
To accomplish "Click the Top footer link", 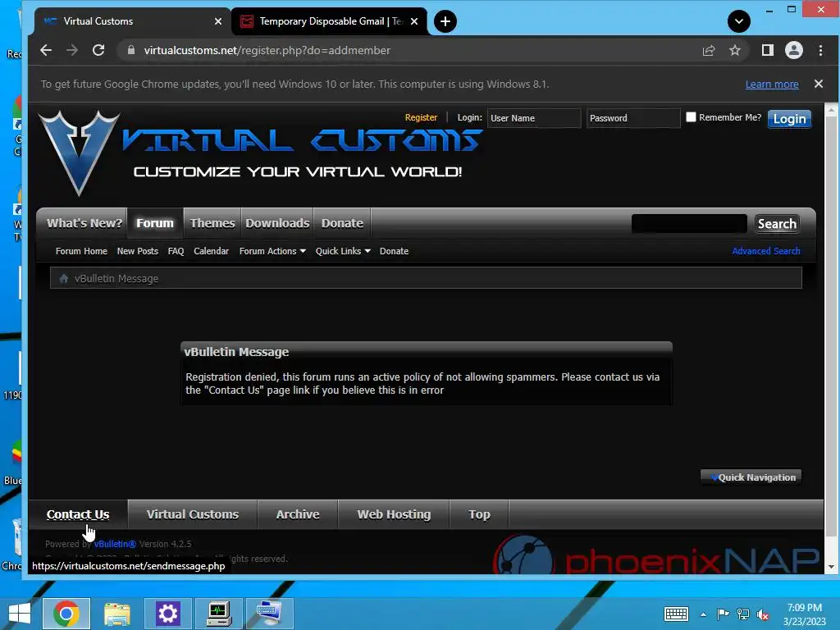I will [479, 514].
